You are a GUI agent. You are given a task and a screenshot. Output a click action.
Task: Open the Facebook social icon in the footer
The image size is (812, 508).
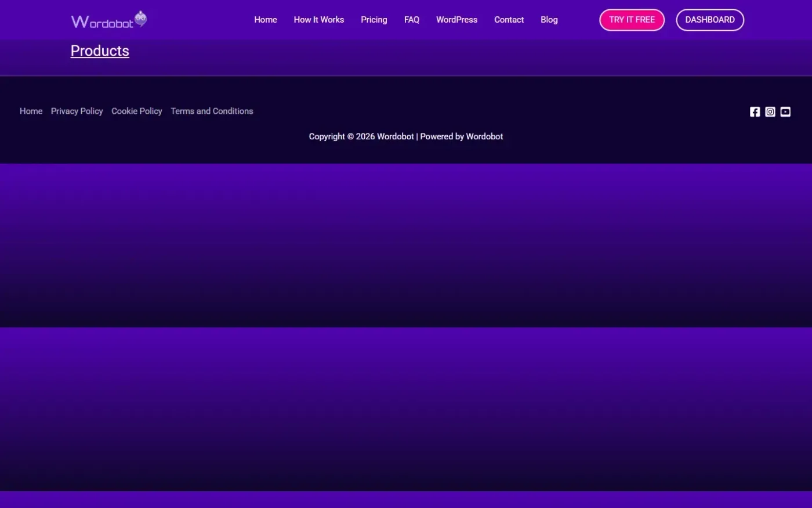pyautogui.click(x=755, y=111)
